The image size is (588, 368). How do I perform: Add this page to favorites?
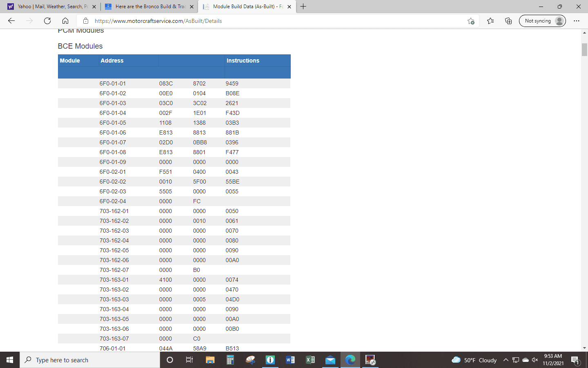click(471, 21)
